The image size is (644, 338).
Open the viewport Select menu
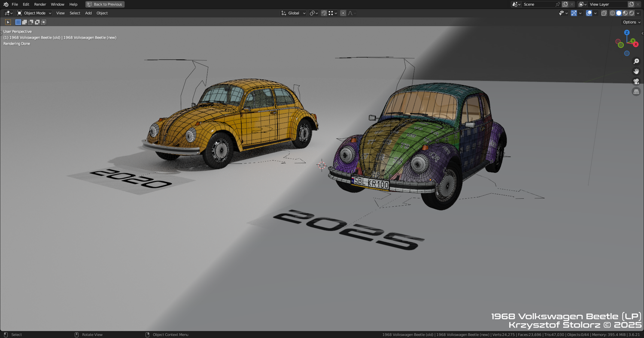coord(75,13)
